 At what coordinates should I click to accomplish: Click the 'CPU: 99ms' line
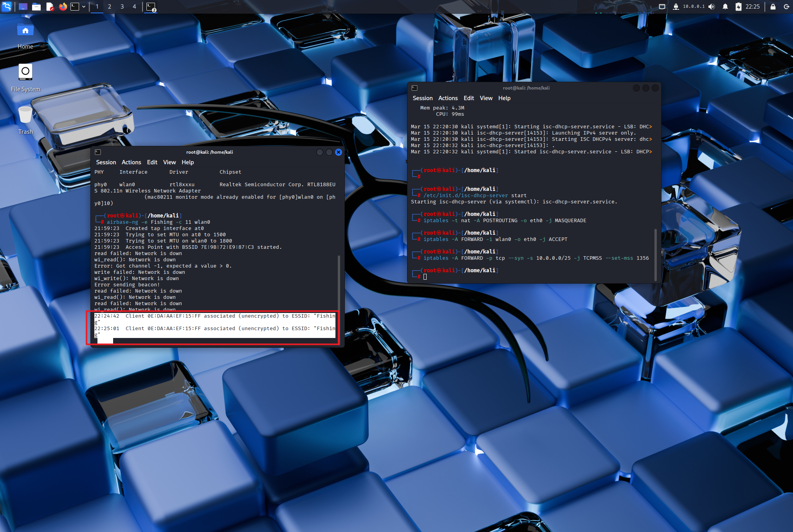coord(450,114)
